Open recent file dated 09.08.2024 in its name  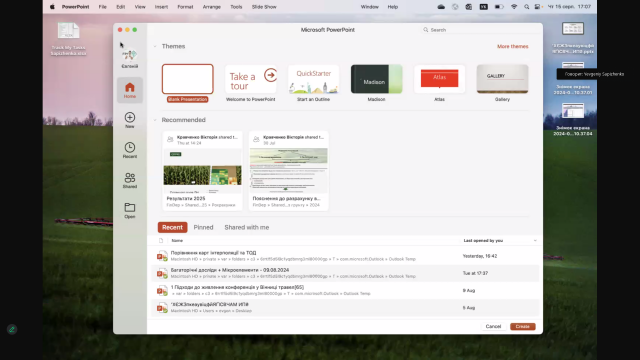(x=345, y=273)
